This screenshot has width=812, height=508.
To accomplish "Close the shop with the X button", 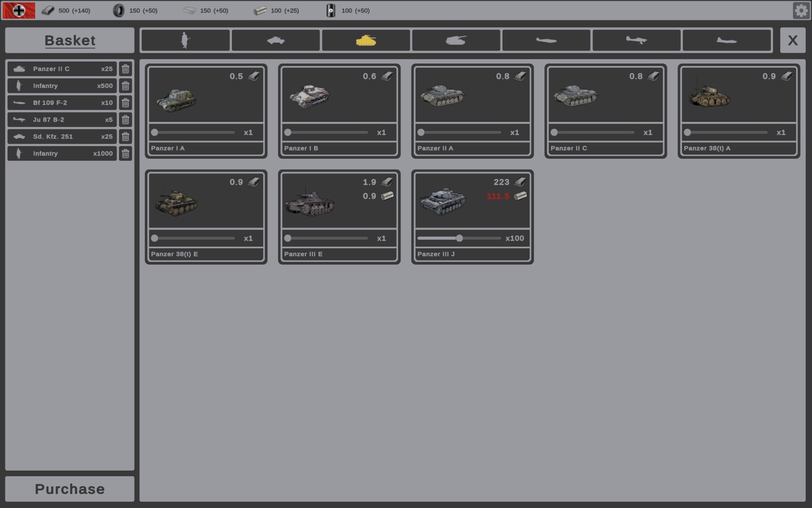I will [793, 40].
